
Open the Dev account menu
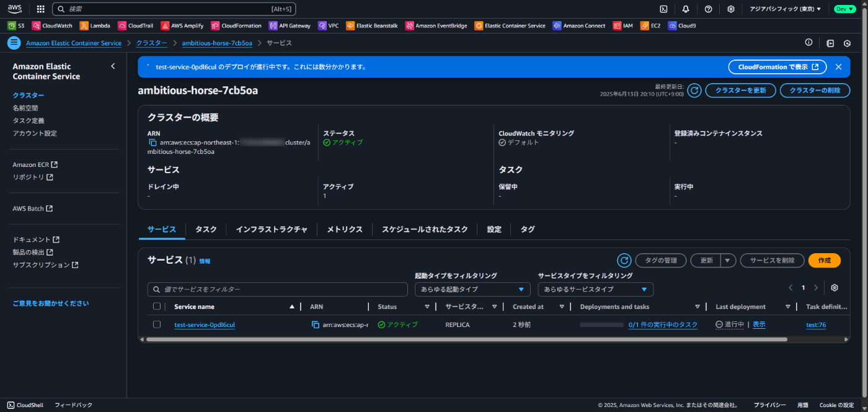point(844,9)
